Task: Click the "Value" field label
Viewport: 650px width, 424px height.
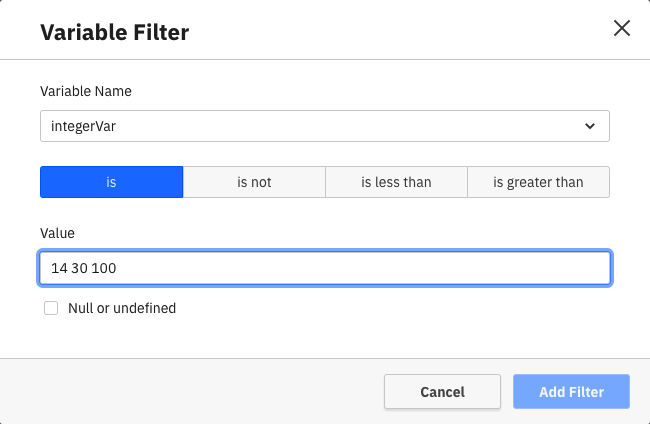Action: click(58, 233)
